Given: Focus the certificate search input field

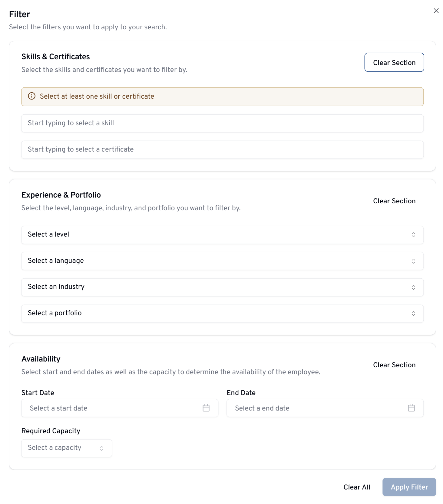Looking at the screenshot, I should 222,149.
